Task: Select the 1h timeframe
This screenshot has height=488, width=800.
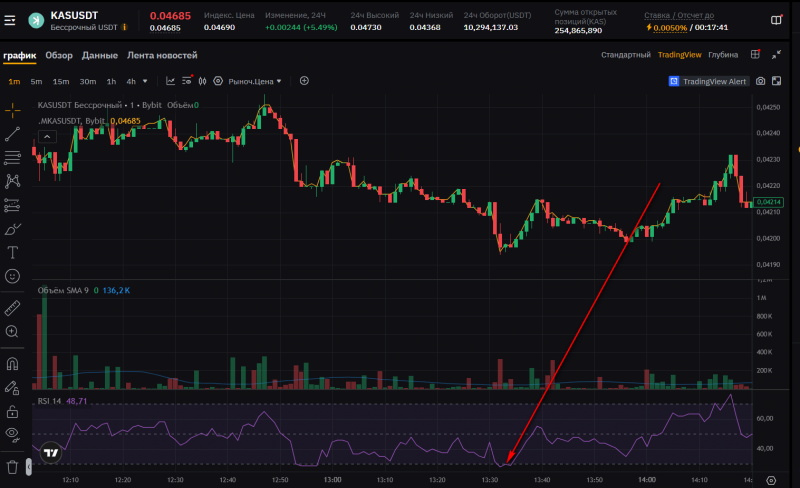Action: [x=111, y=82]
